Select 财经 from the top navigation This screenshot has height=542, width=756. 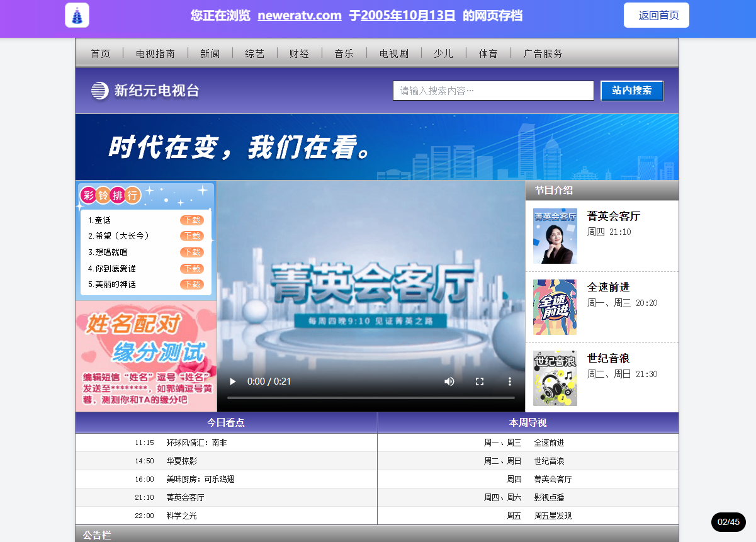(299, 54)
